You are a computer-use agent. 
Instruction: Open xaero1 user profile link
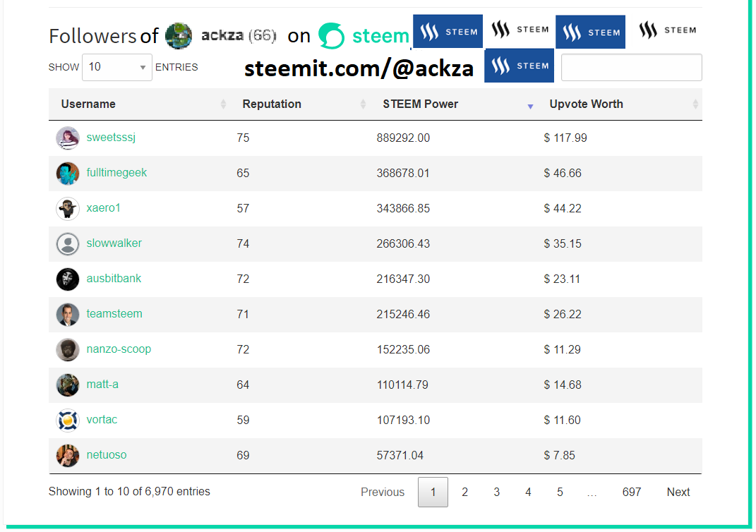(103, 207)
